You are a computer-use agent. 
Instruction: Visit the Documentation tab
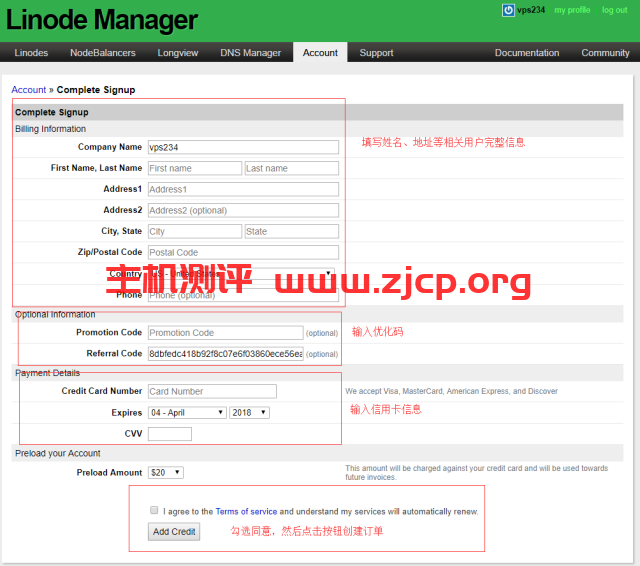tap(527, 53)
